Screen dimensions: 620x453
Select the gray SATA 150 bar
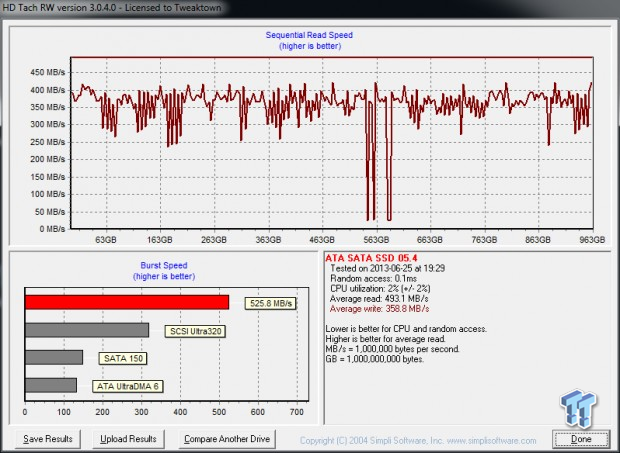[x=54, y=357]
